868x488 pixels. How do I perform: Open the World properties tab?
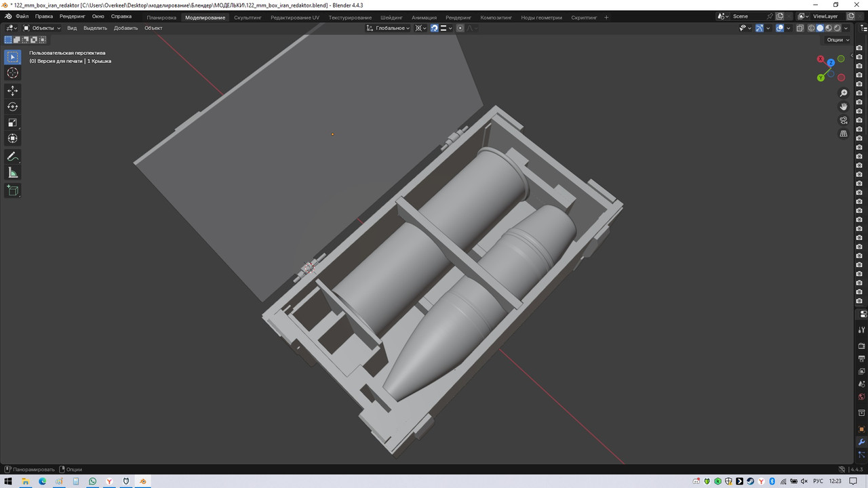click(x=861, y=397)
